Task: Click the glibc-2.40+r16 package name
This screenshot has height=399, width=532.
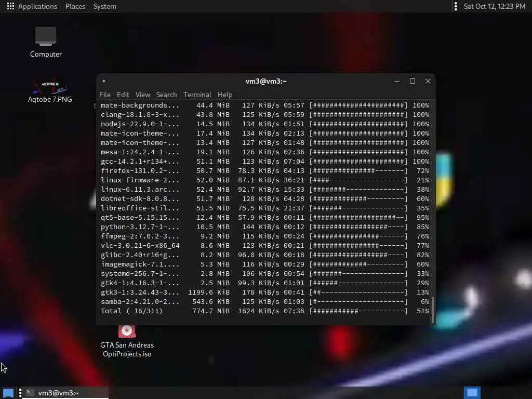Action: (140, 255)
